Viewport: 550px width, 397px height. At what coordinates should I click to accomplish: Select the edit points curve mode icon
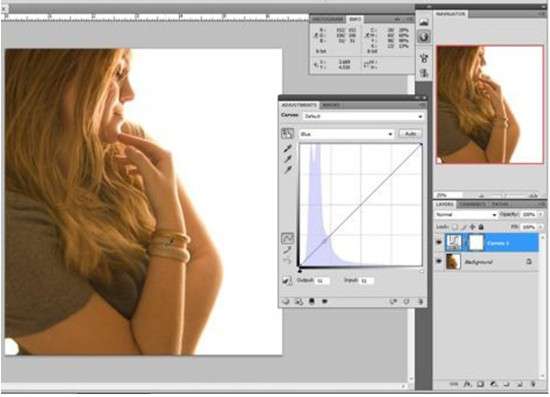pyautogui.click(x=288, y=238)
